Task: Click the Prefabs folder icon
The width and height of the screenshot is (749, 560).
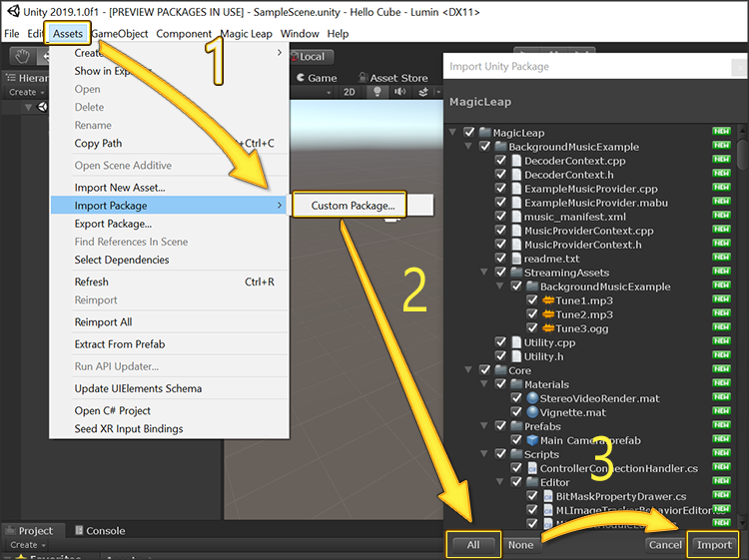Action: click(516, 426)
